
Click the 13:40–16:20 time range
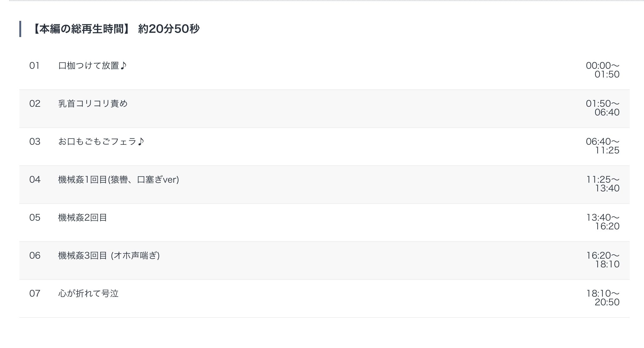pos(603,222)
